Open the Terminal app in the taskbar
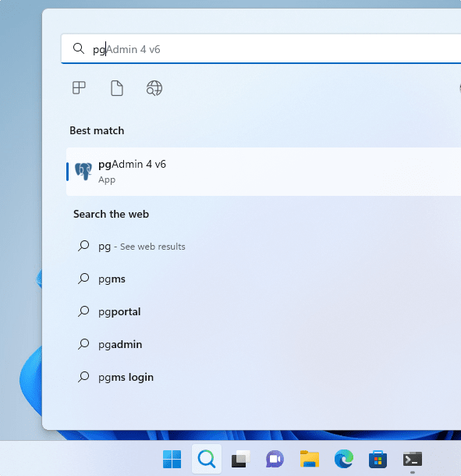This screenshot has height=476, width=461. 413,459
